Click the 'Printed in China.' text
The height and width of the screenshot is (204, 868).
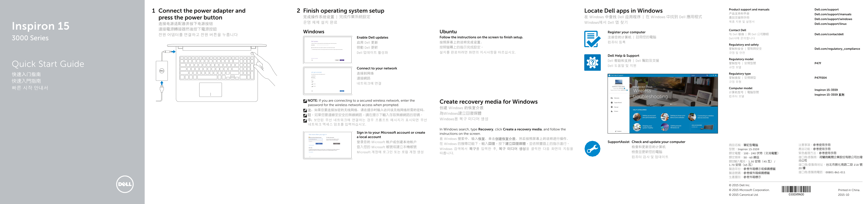(x=849, y=190)
